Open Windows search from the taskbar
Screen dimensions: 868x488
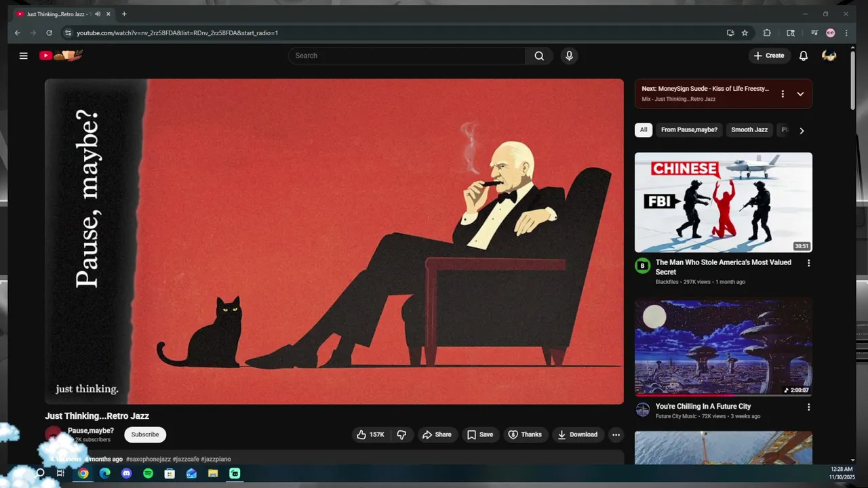tap(40, 474)
